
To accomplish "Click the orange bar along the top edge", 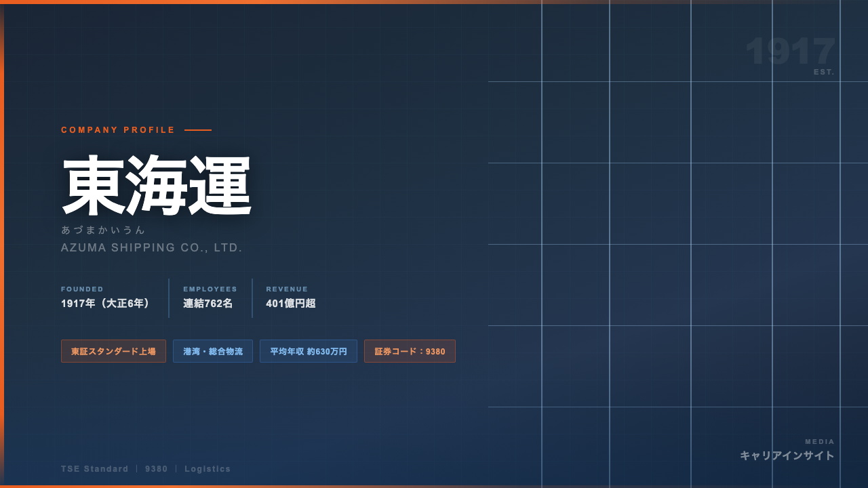I will tap(434, 2).
